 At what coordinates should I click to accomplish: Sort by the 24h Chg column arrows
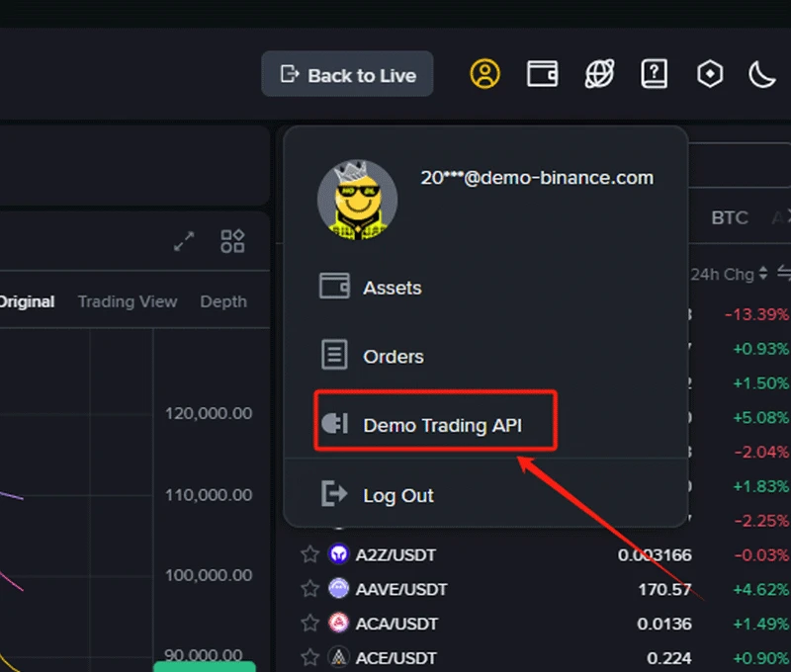click(763, 273)
